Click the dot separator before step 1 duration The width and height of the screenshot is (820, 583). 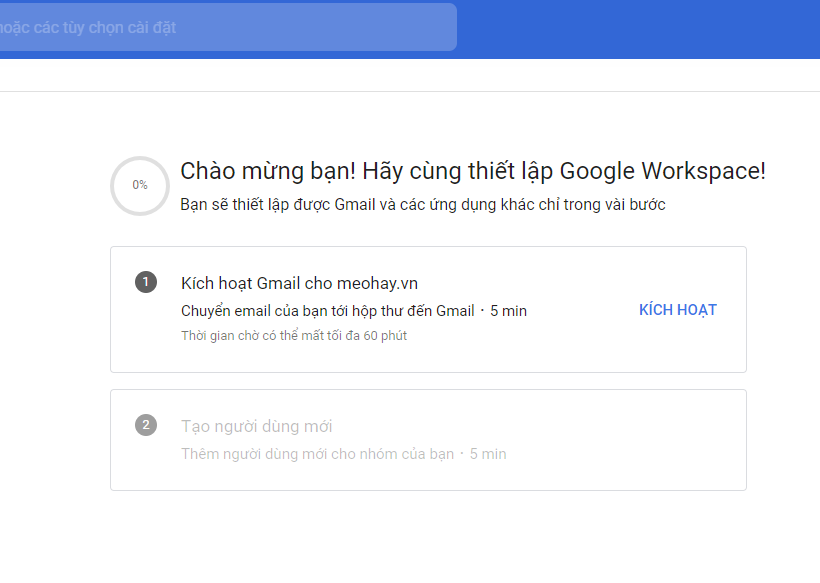point(482,311)
